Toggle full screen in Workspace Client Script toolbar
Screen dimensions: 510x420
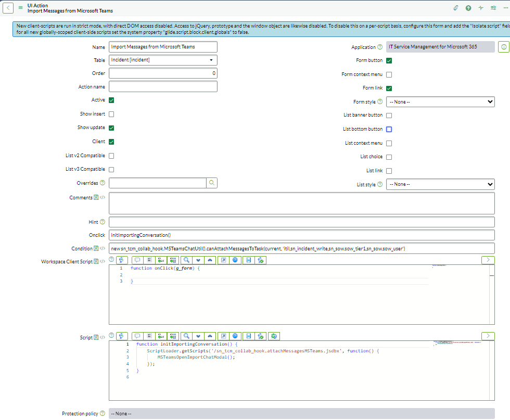coord(223,260)
